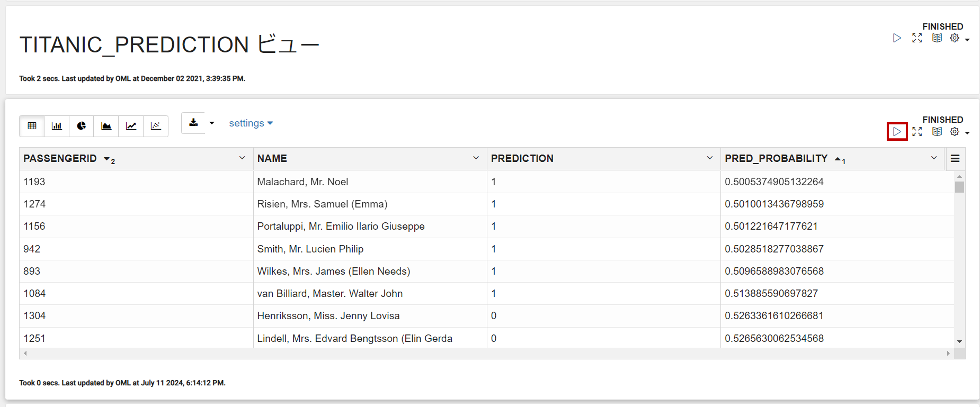This screenshot has height=407, width=980.
Task: Click the table's vertical scrollbar thumb
Action: coord(960,187)
